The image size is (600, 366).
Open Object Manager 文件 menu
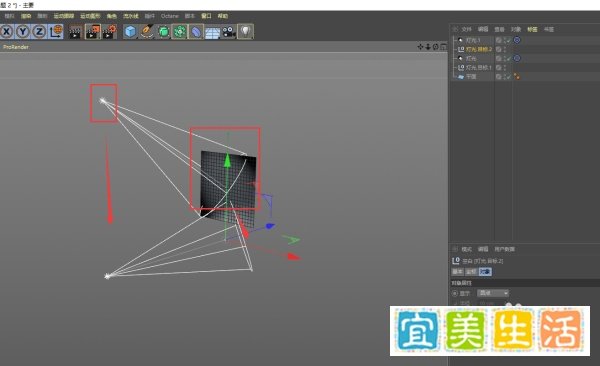click(466, 29)
